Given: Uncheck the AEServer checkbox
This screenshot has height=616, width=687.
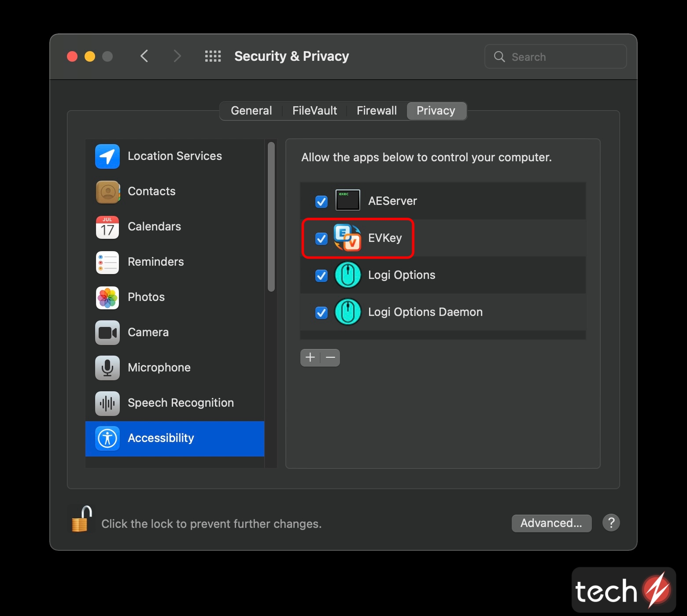Looking at the screenshot, I should 321,201.
